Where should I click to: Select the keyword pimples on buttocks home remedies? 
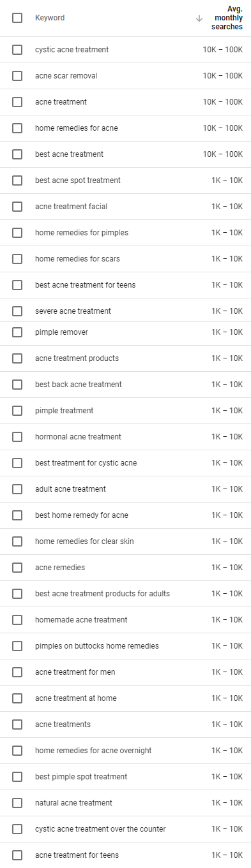pos(97,646)
